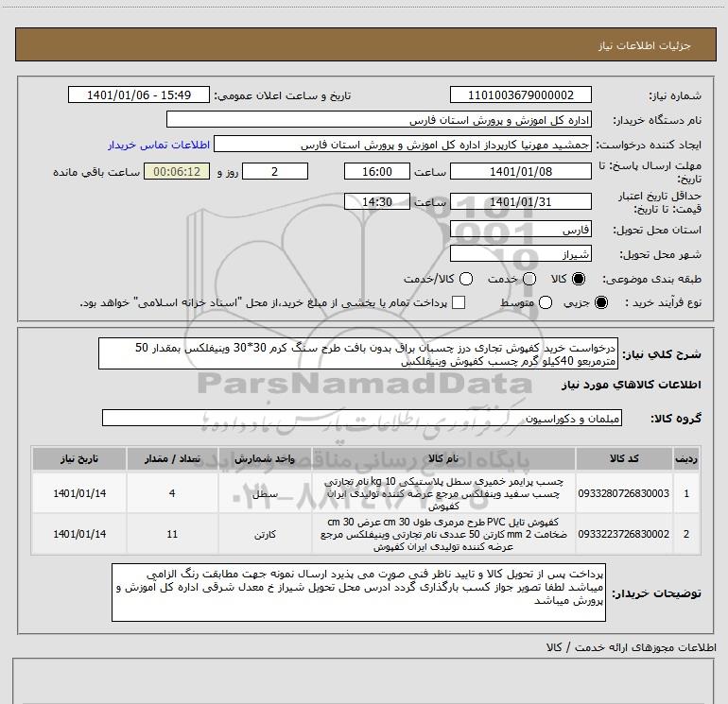
Task: Click the شرح کلی نیاز description box
Action: tap(358, 354)
